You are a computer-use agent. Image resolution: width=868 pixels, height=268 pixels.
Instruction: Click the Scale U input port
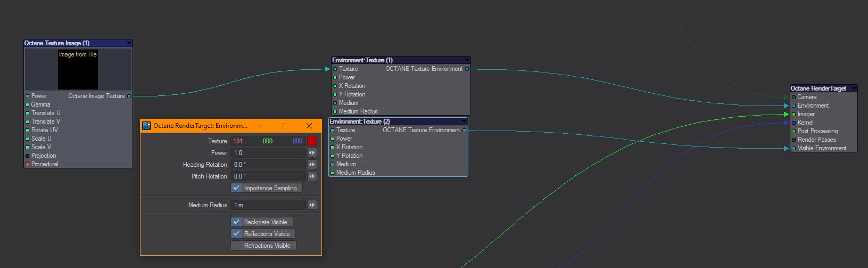(x=28, y=139)
